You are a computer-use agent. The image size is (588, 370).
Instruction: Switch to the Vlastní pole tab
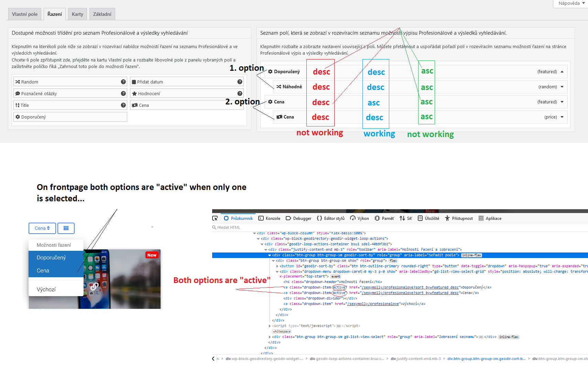(x=25, y=14)
